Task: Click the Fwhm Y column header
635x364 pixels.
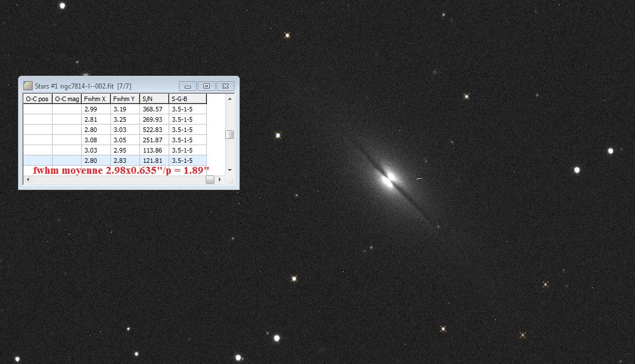Action: [125, 99]
